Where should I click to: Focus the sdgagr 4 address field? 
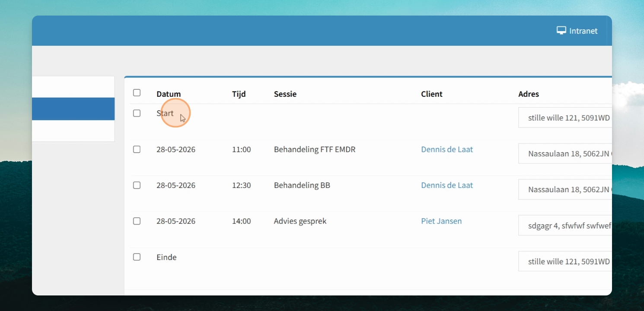[x=565, y=225]
